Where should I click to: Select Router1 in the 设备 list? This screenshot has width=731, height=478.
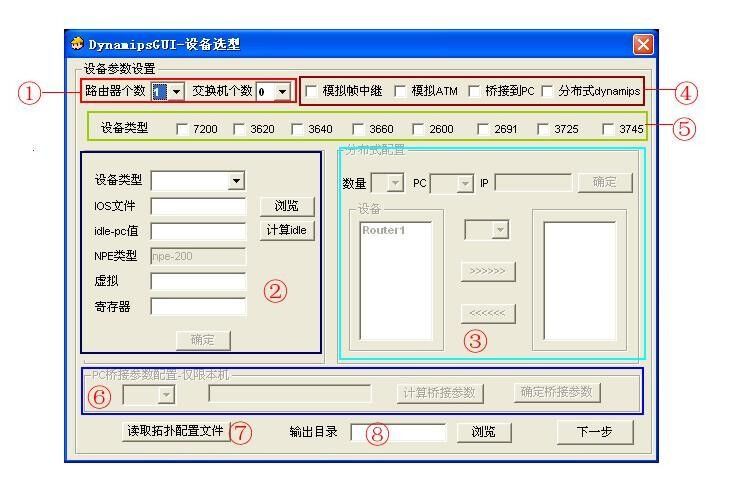click(384, 230)
